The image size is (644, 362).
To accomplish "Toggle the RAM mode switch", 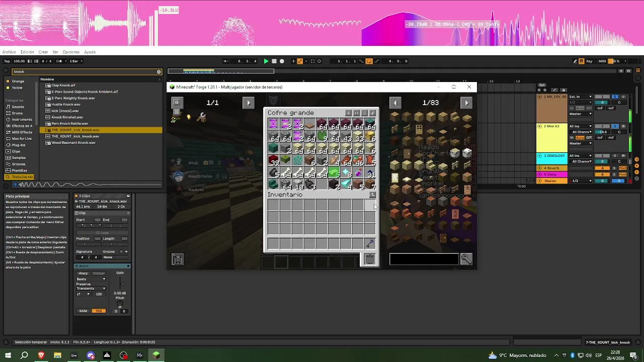I will (83, 311).
